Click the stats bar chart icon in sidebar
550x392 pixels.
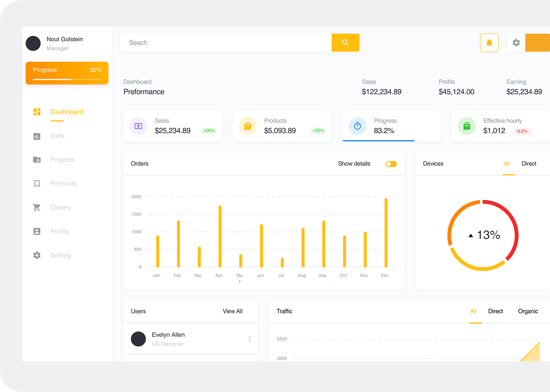tap(37, 136)
